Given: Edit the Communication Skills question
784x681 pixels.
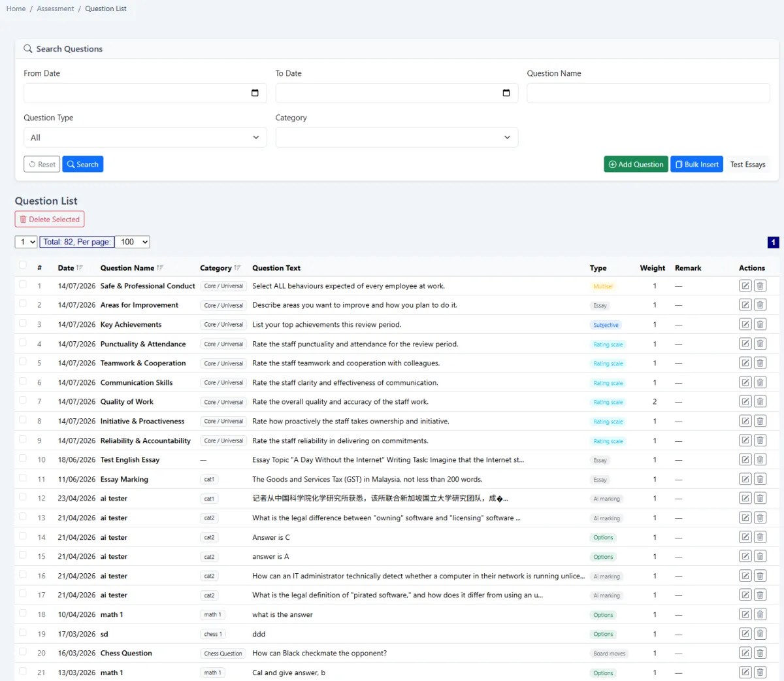Looking at the screenshot, I should coord(745,382).
